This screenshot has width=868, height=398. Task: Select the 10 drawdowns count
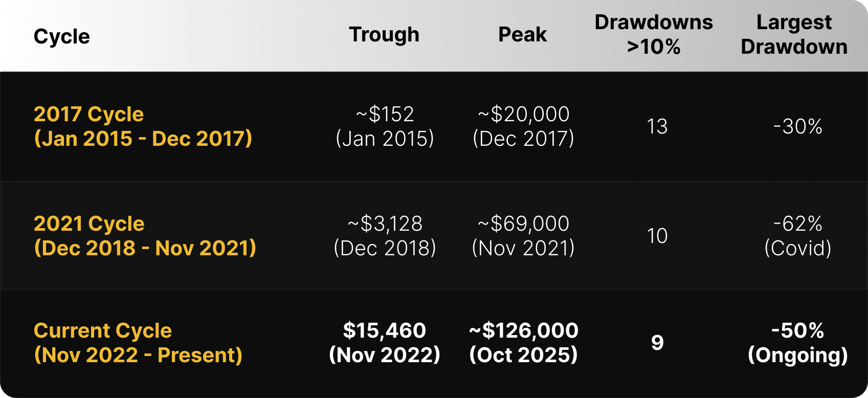click(657, 236)
